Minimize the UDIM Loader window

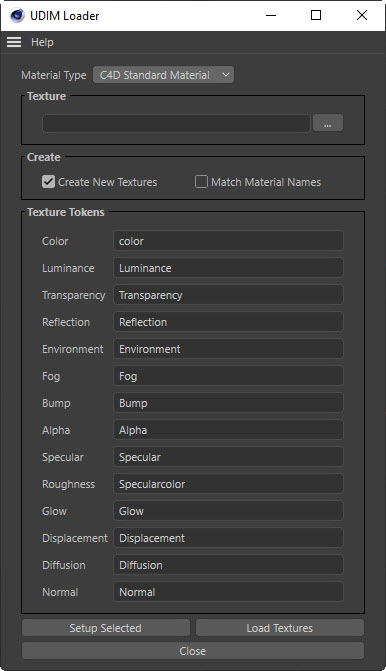(271, 15)
